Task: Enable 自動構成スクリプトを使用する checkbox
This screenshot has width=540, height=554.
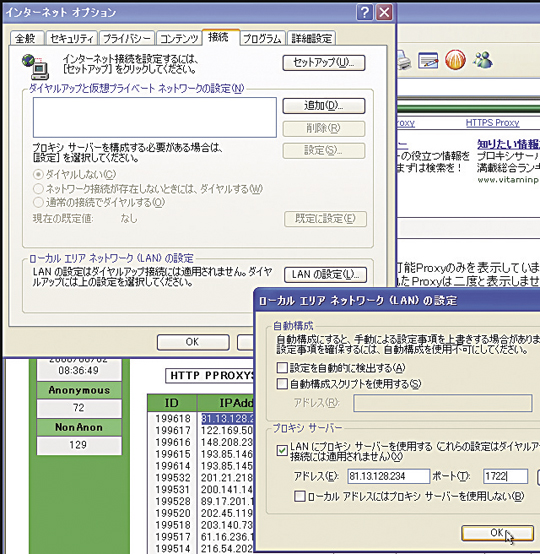Action: (282, 383)
